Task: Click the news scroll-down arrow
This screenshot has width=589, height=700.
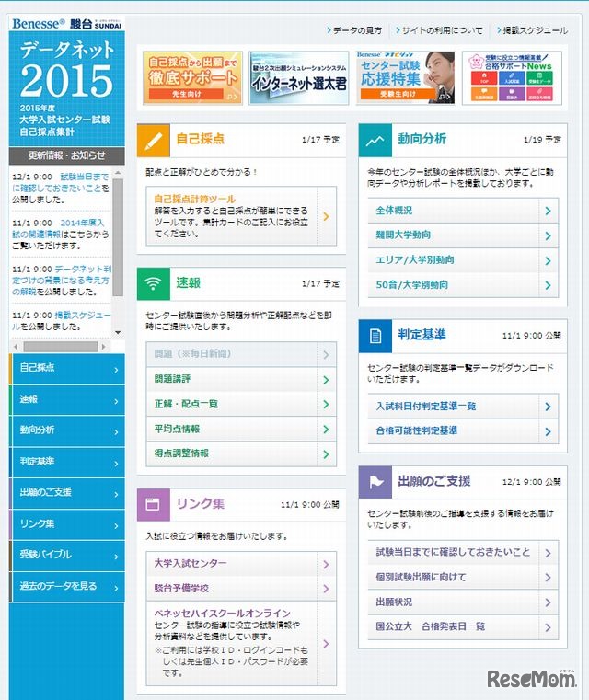Action: 118,333
